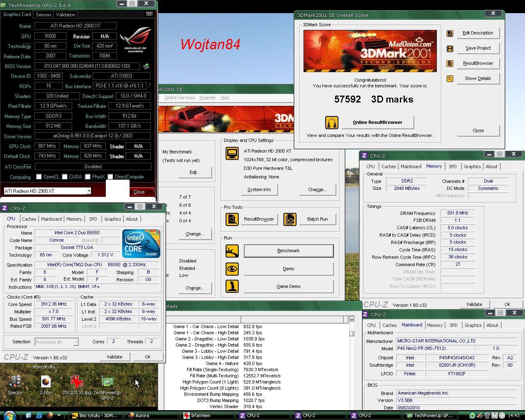The width and height of the screenshot is (525, 420).
Task: Click details list scrollbar up arrow
Action: click(352, 319)
